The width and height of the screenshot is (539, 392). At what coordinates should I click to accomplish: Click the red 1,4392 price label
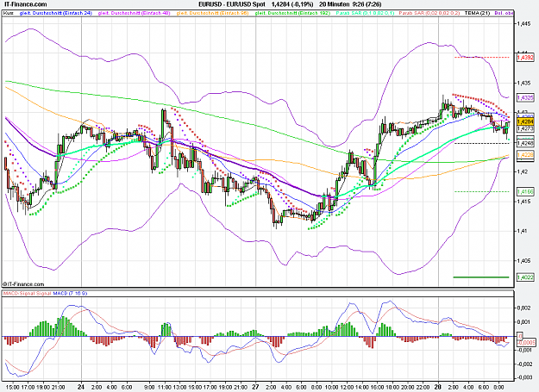tap(525, 58)
